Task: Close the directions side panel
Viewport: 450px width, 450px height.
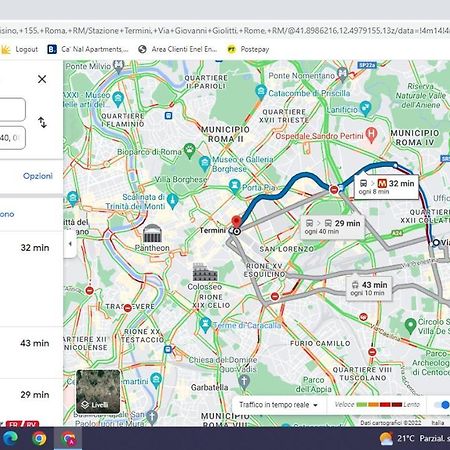Action: pyautogui.click(x=42, y=79)
